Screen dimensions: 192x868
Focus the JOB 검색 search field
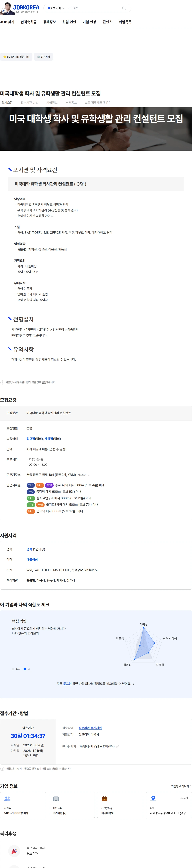93,8
